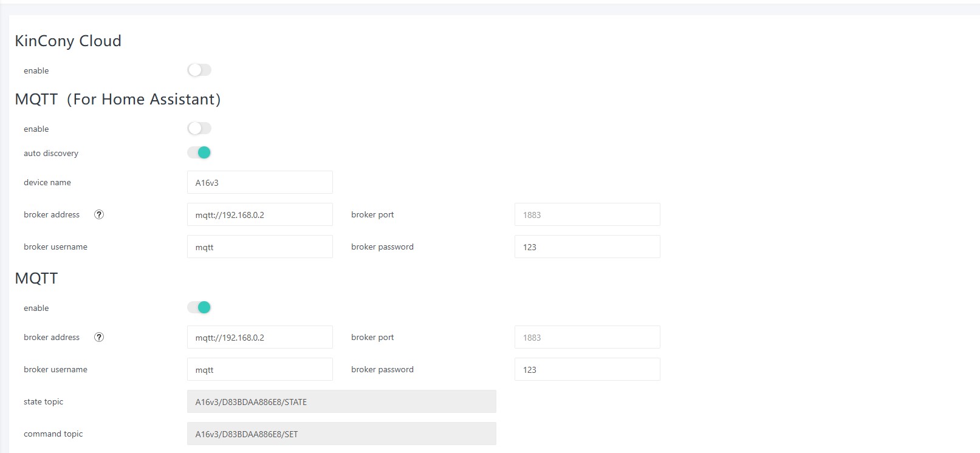Image resolution: width=980 pixels, height=453 pixels.
Task: Click Home Assistant broker password field
Action: click(x=587, y=247)
